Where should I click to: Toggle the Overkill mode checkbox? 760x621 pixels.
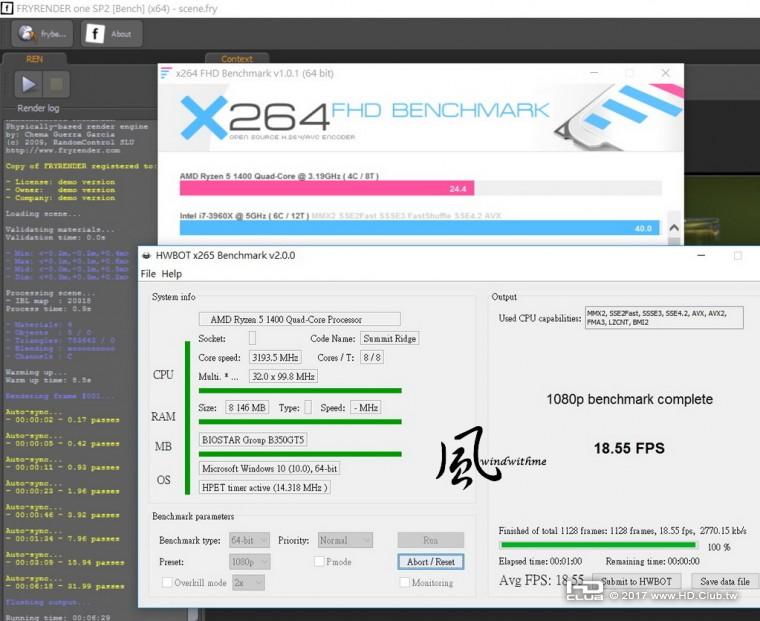[x=167, y=582]
